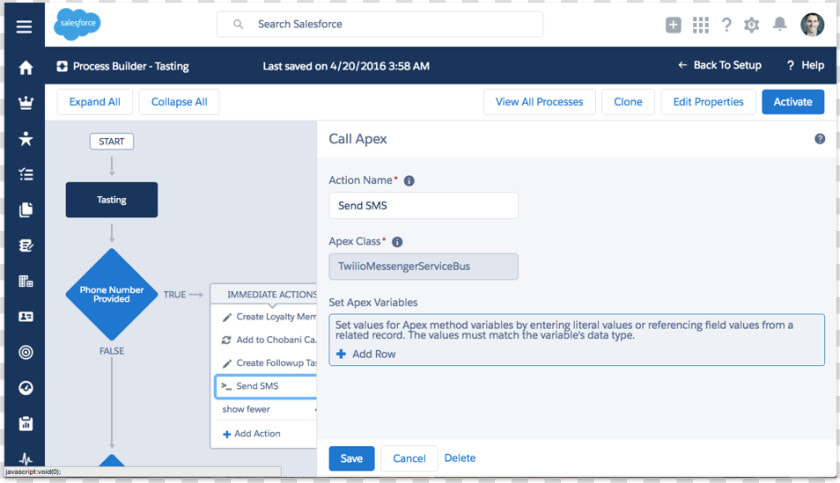Open the notifications bell

[779, 24]
